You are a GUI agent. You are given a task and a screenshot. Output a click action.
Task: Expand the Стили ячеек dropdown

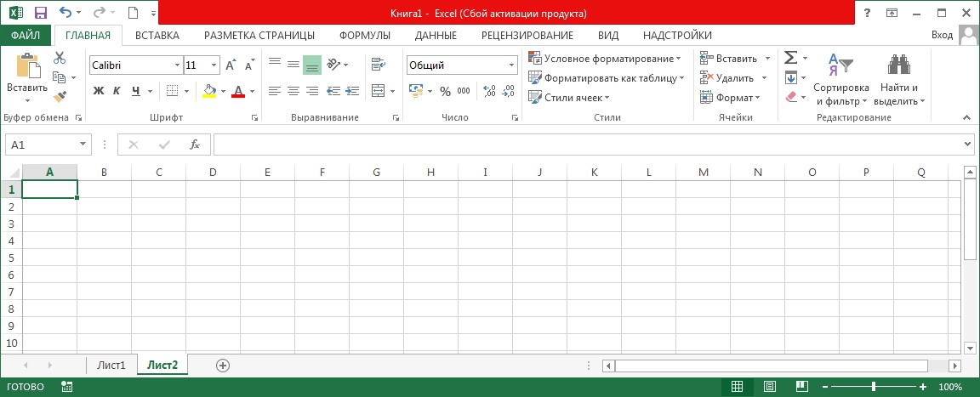click(568, 98)
